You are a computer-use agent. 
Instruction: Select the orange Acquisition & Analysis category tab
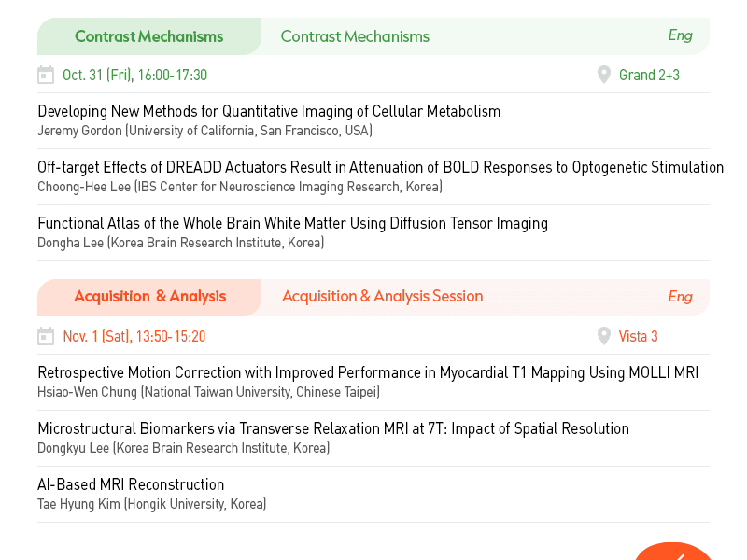149,296
